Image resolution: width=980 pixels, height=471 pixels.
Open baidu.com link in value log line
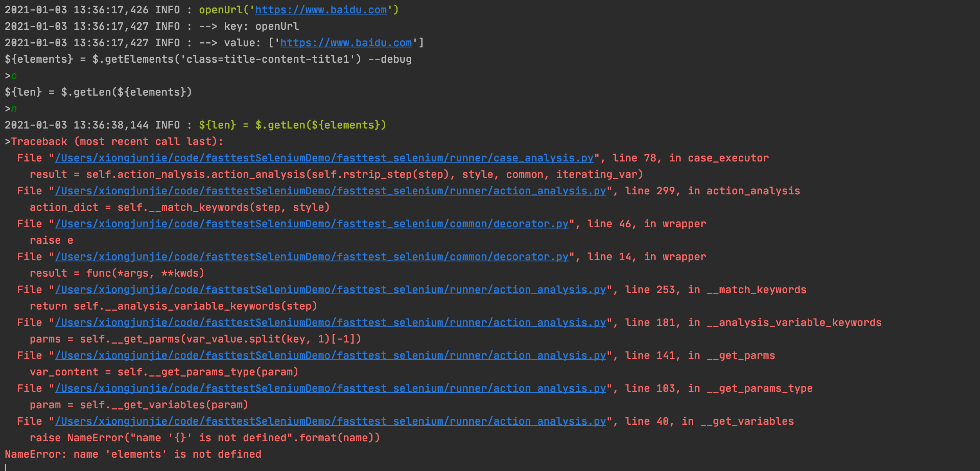[x=346, y=43]
